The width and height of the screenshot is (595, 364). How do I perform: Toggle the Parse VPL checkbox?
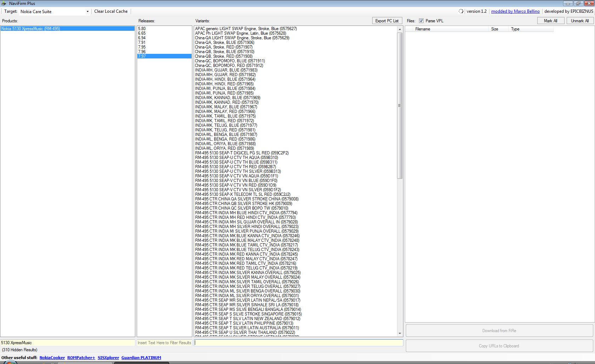421,21
